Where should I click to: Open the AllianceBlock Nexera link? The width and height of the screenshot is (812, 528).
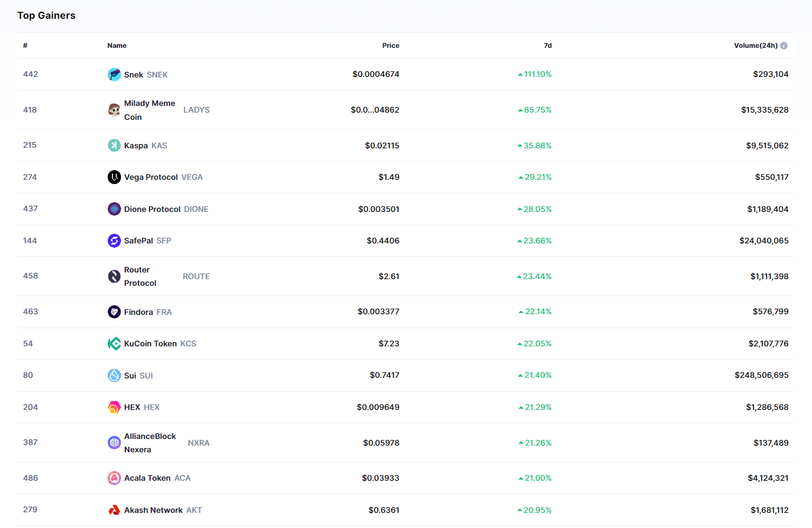click(x=149, y=443)
